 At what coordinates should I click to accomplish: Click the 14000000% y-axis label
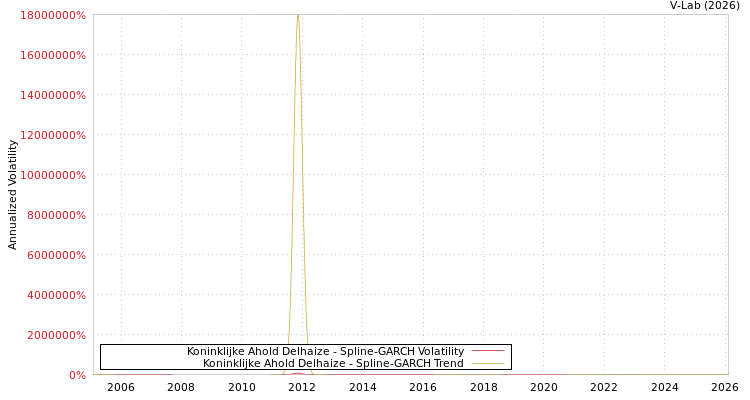53,95
